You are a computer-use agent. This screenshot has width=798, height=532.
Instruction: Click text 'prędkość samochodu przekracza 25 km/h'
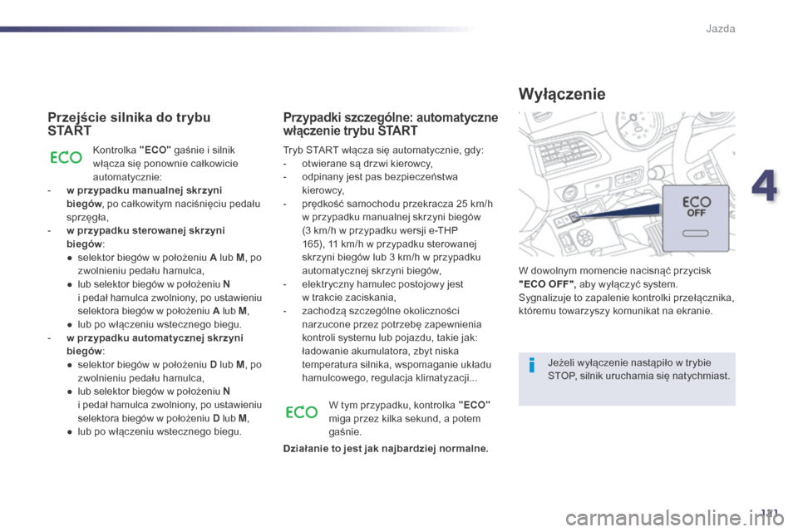tap(397, 204)
